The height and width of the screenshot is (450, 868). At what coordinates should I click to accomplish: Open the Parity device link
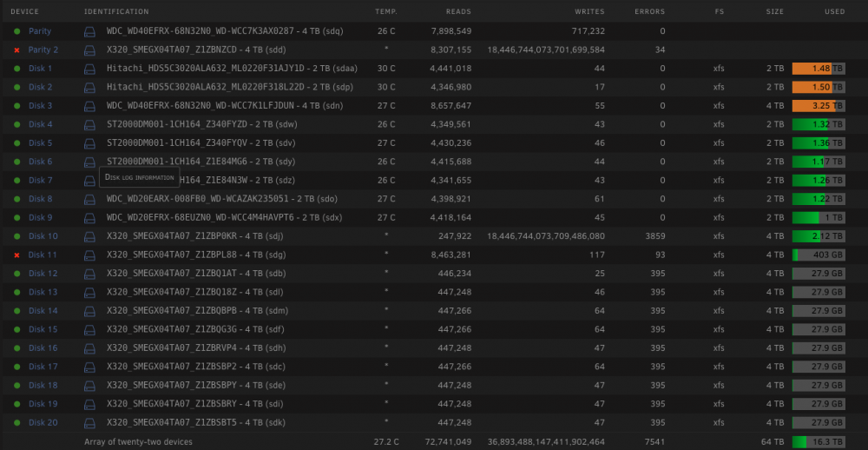pos(40,31)
